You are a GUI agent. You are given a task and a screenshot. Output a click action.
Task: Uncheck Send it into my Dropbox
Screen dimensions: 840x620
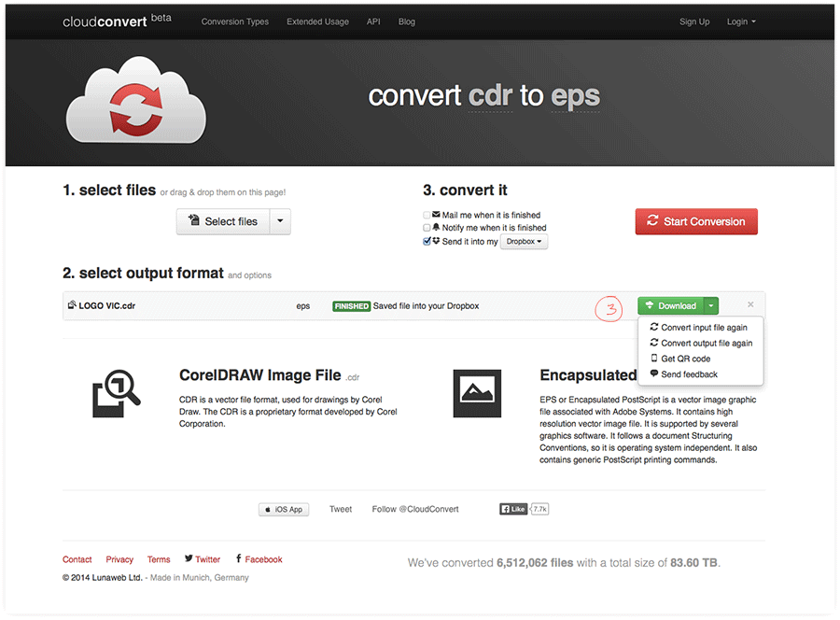pyautogui.click(x=427, y=241)
